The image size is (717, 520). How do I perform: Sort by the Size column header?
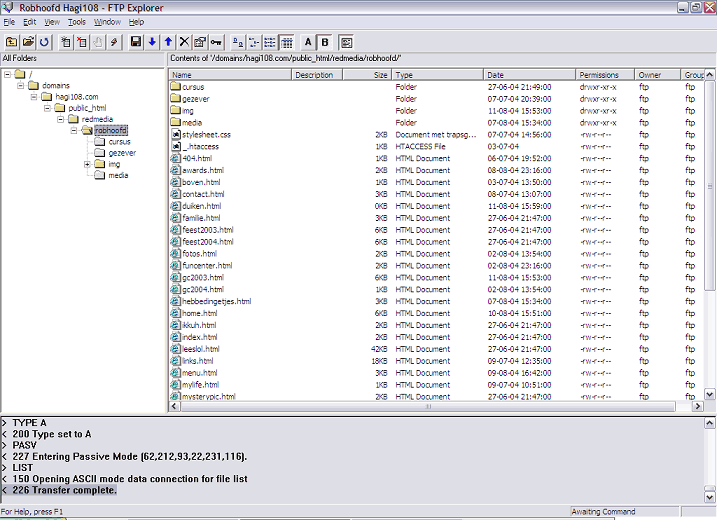point(368,75)
